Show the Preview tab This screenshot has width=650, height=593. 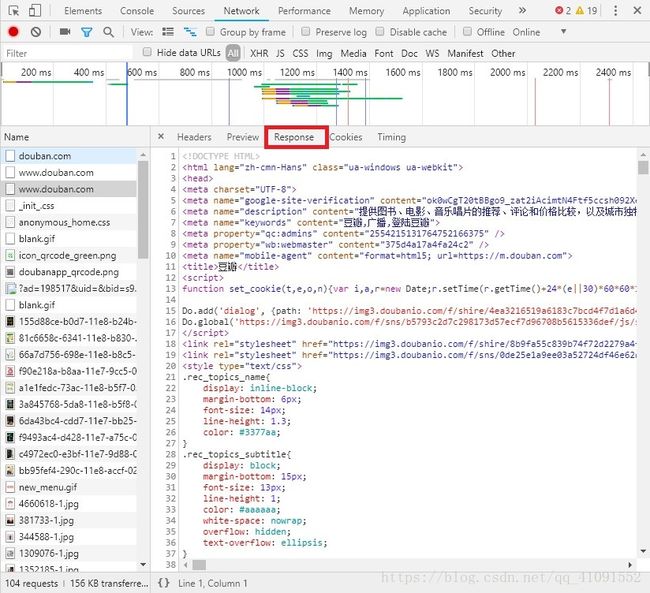(243, 137)
